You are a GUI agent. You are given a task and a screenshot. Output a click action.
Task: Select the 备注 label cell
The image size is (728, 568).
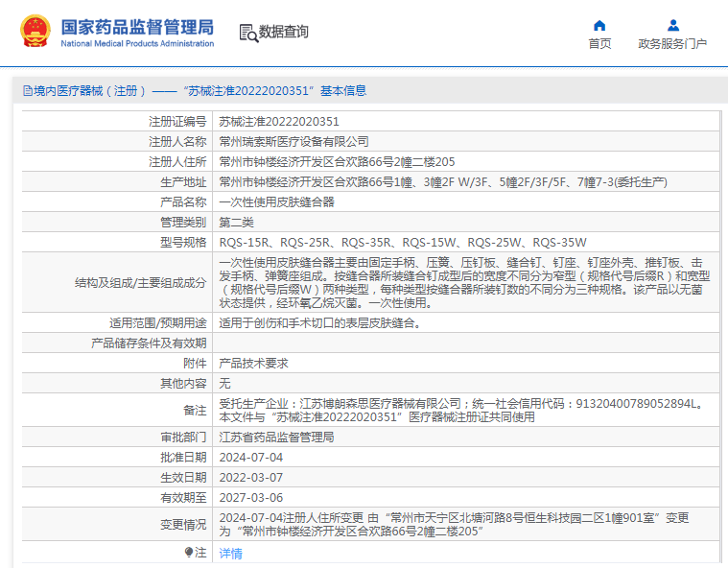[x=195, y=410]
